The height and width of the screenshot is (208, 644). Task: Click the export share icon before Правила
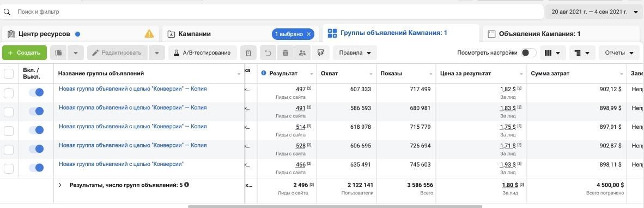point(321,53)
